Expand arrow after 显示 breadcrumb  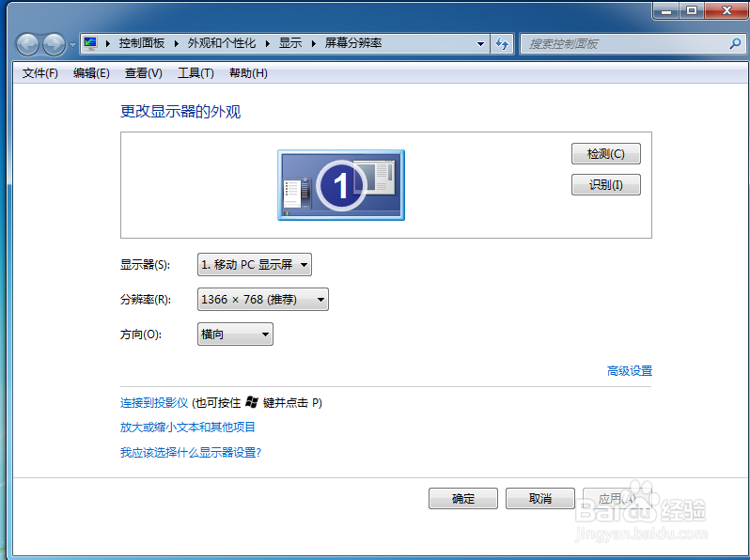313,44
